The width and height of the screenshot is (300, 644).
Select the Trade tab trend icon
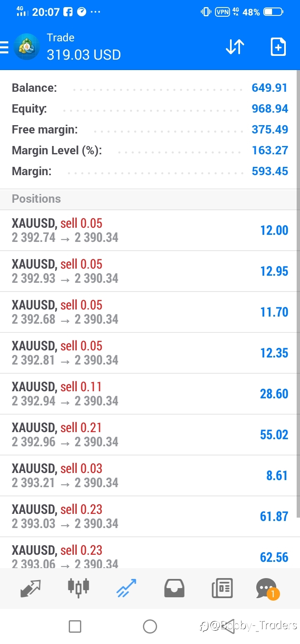pos(126,588)
